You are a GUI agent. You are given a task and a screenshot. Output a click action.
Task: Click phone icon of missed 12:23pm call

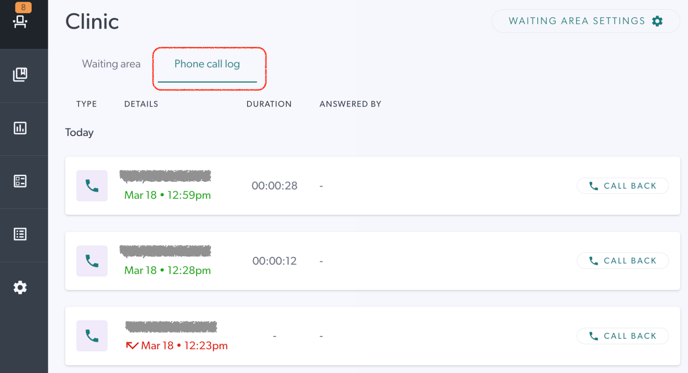(92, 336)
